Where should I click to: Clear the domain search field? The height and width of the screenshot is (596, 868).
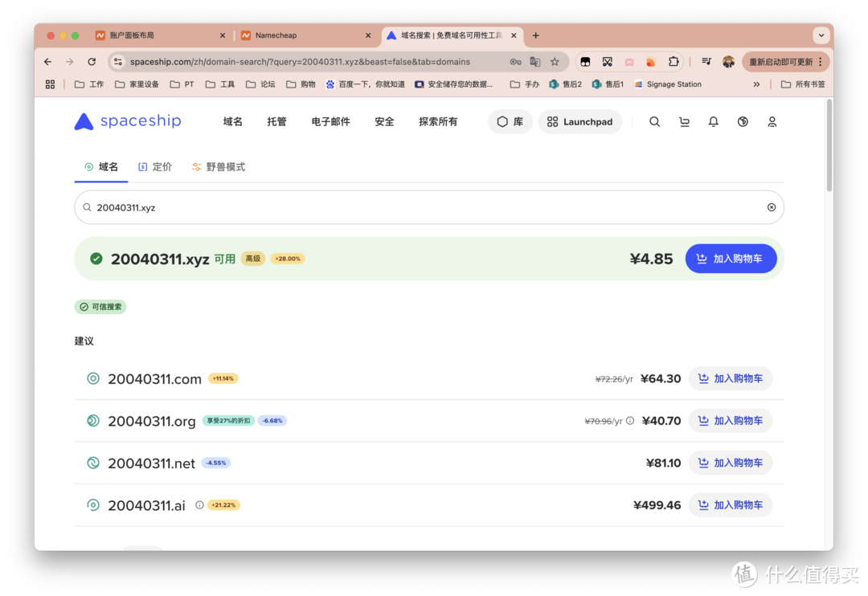771,206
